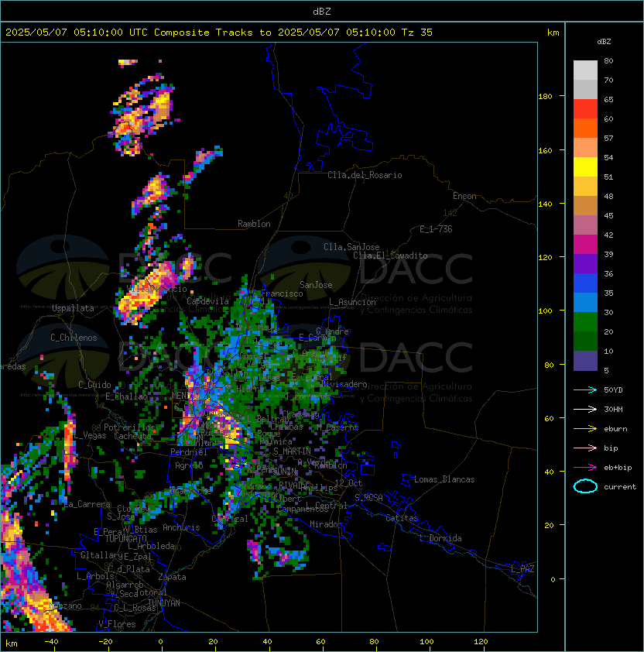Click the Perdriel place label
Screen dimensions: 644x652
click(x=189, y=452)
